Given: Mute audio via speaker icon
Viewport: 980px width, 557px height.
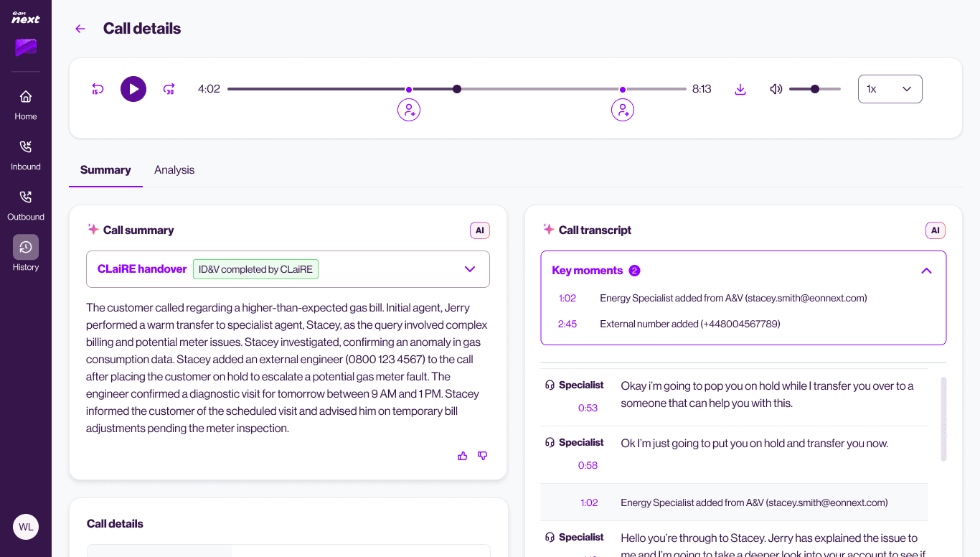Looking at the screenshot, I should [x=776, y=89].
